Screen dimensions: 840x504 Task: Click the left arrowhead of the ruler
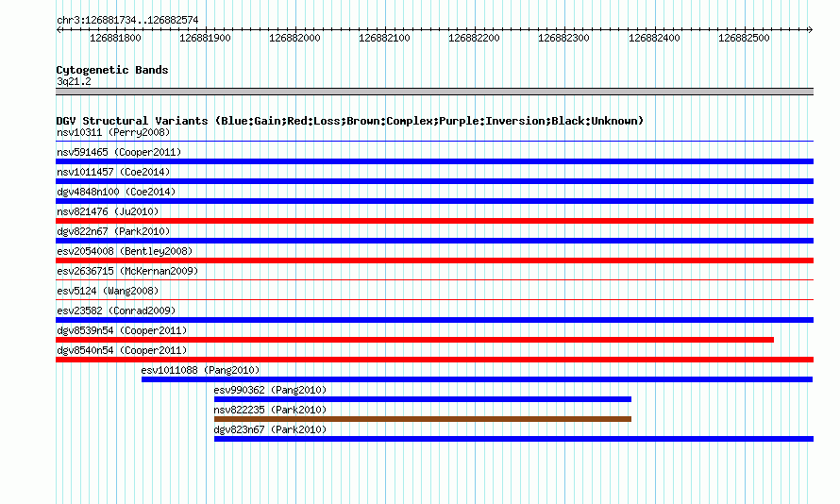[x=59, y=30]
